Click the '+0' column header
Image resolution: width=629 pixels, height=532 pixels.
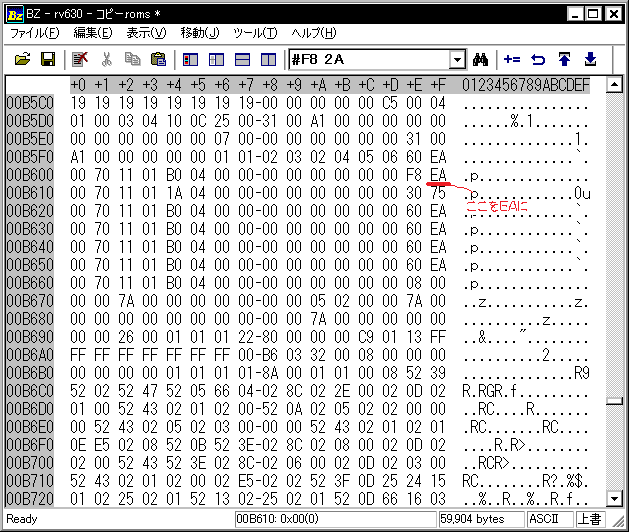click(x=78, y=85)
